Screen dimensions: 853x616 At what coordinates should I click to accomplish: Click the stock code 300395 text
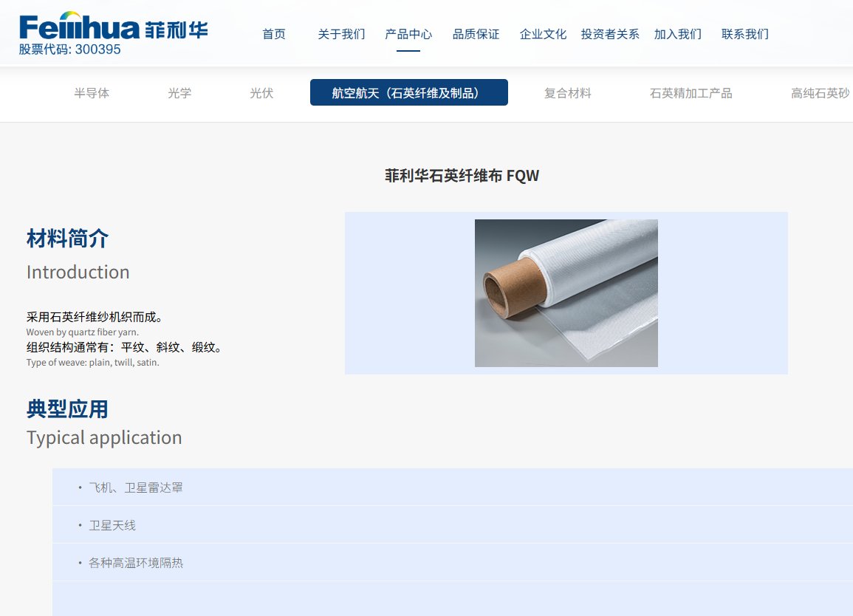pos(69,49)
